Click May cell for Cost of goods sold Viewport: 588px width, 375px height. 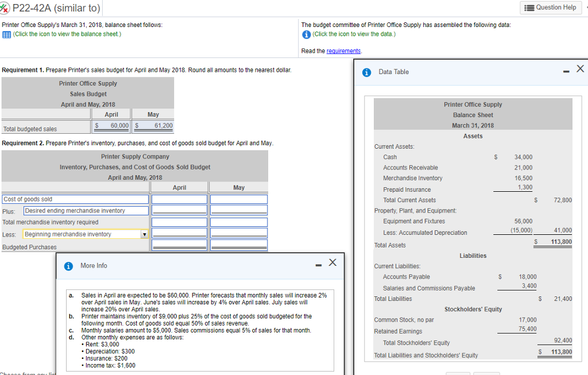pos(239,199)
